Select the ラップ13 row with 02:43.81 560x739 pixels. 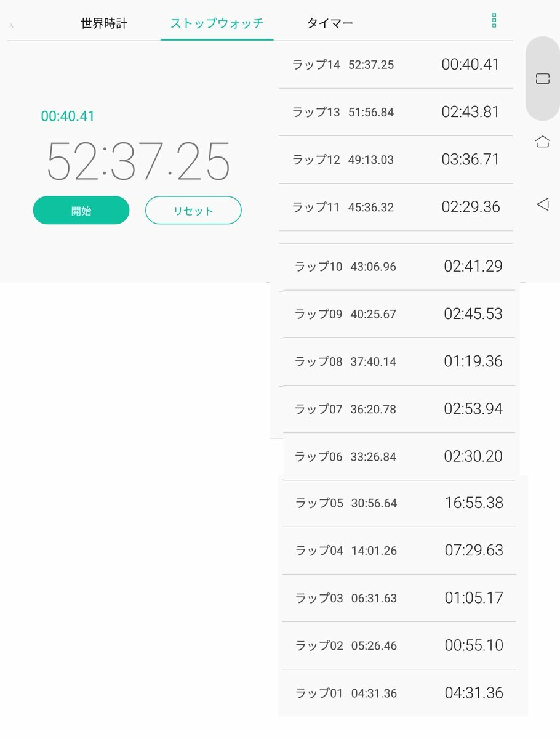396,112
